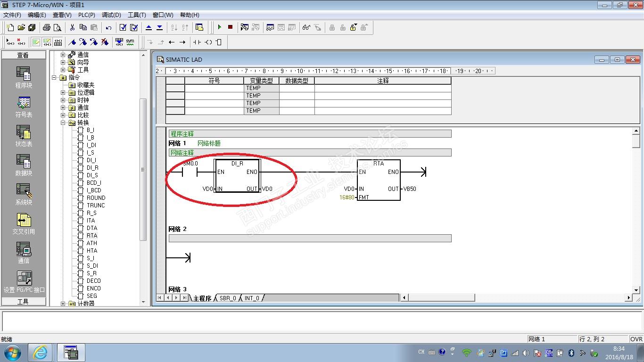Click the 程序注释 comment field

click(310, 134)
